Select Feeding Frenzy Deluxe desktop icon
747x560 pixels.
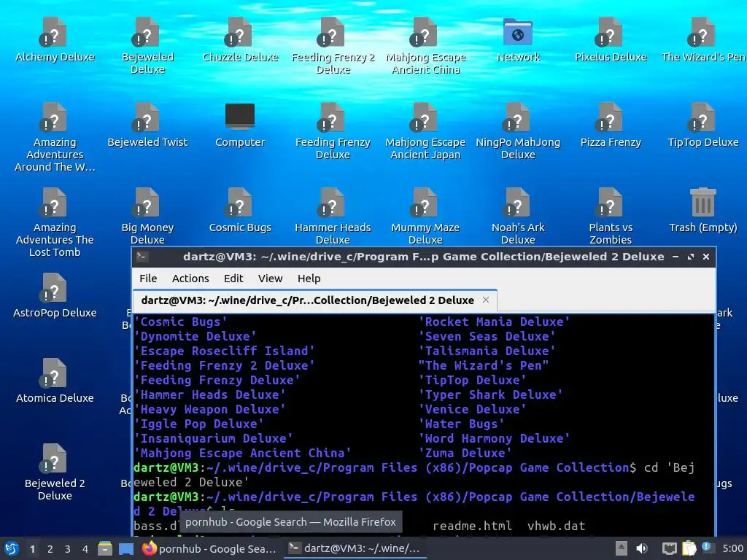click(333, 131)
